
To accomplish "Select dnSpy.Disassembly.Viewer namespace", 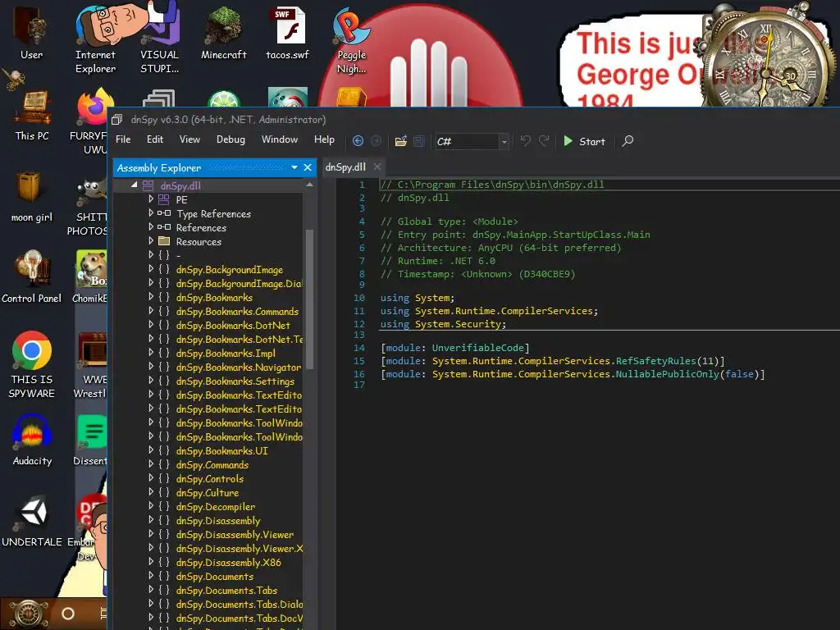I will pyautogui.click(x=235, y=534).
